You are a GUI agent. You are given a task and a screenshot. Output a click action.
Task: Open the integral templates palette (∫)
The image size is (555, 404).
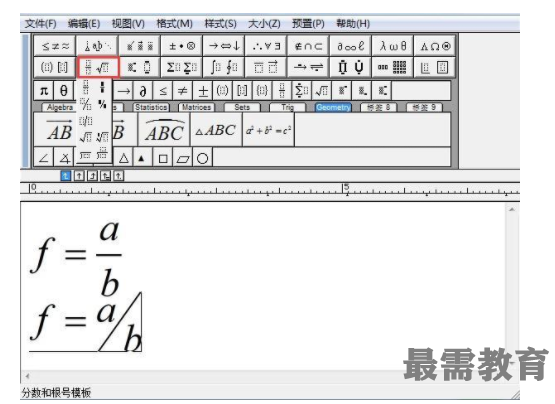click(224, 67)
